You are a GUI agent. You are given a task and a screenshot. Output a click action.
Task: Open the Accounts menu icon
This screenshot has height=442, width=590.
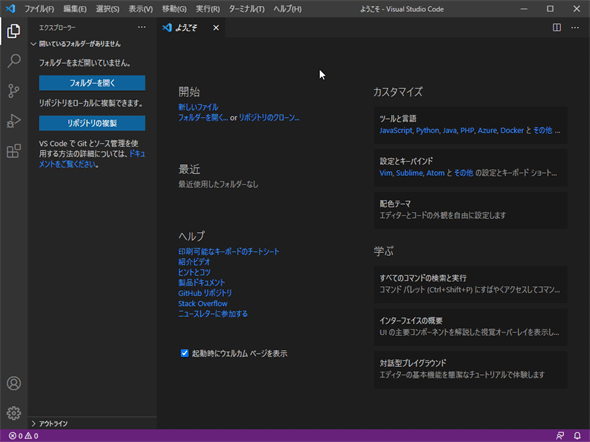pos(14,383)
